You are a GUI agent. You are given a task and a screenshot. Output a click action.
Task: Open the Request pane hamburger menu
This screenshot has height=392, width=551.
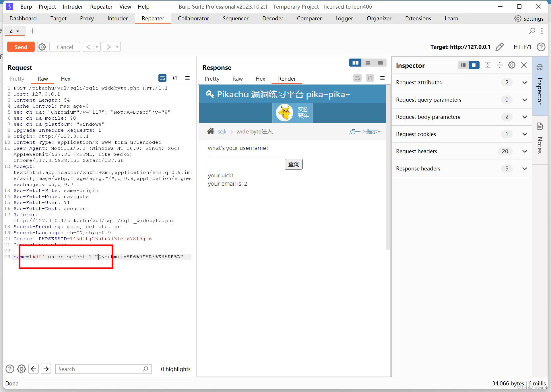187,78
